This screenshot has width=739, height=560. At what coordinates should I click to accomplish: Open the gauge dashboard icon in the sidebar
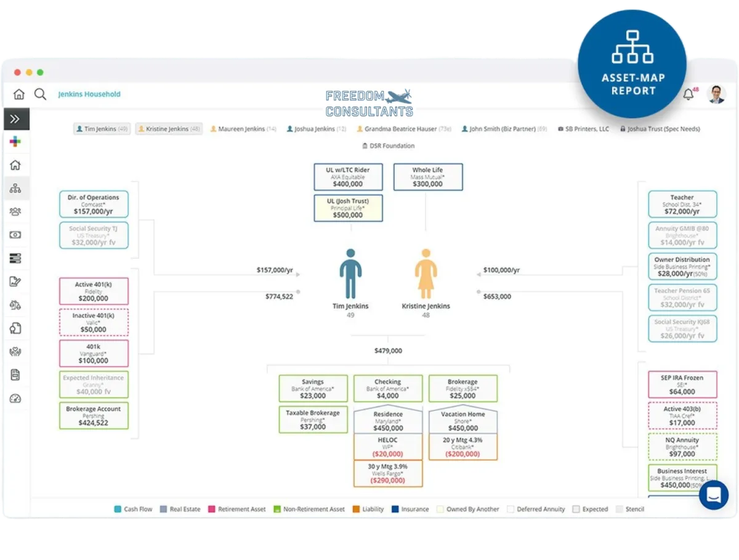(15, 398)
